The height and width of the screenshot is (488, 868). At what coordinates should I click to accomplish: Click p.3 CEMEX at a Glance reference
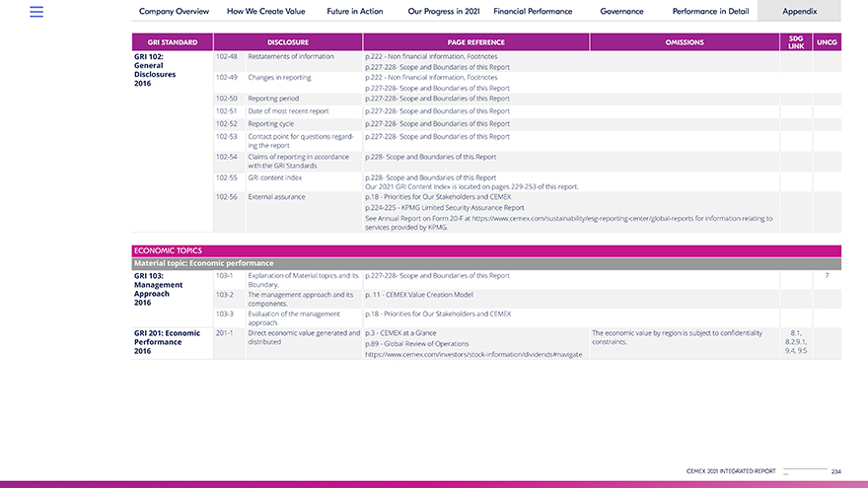point(400,333)
